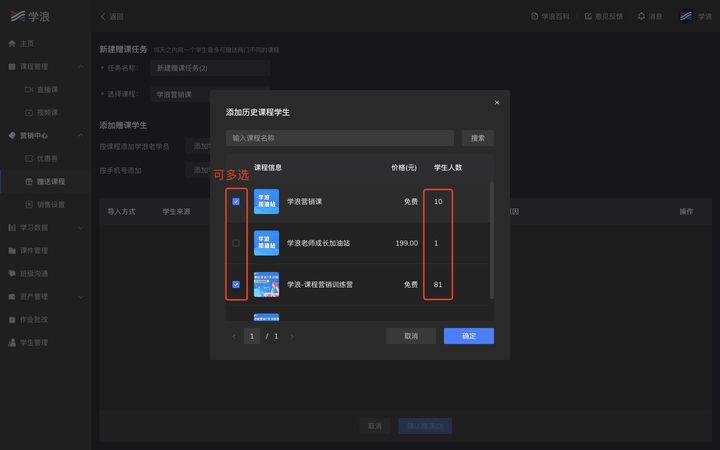Expand the 资产管理 menu chevron

click(81, 297)
